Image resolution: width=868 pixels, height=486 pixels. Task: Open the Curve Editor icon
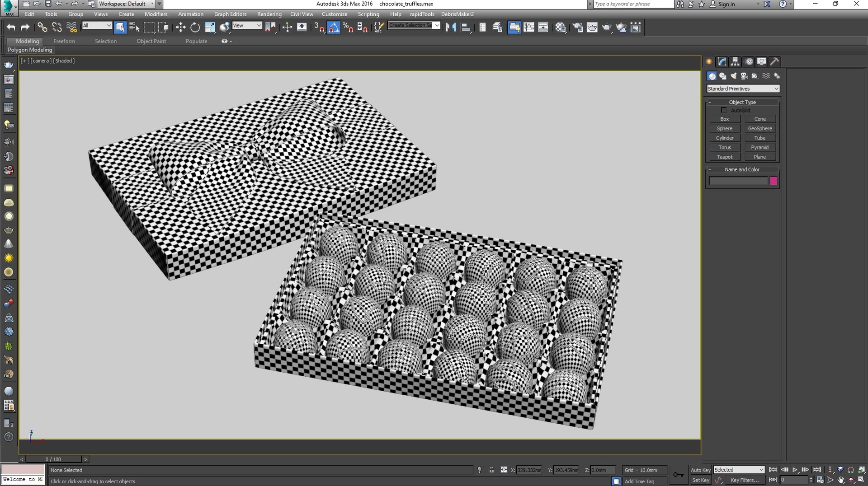tap(528, 28)
